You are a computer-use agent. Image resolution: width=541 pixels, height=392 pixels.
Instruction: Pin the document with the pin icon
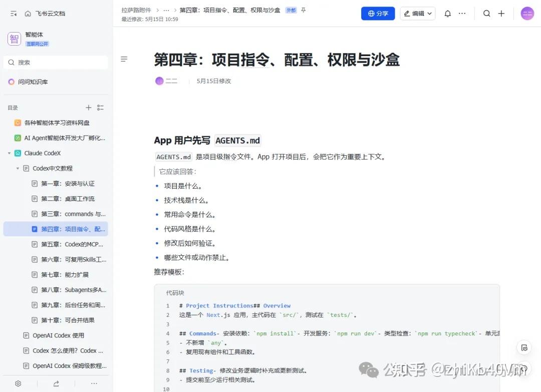click(303, 10)
